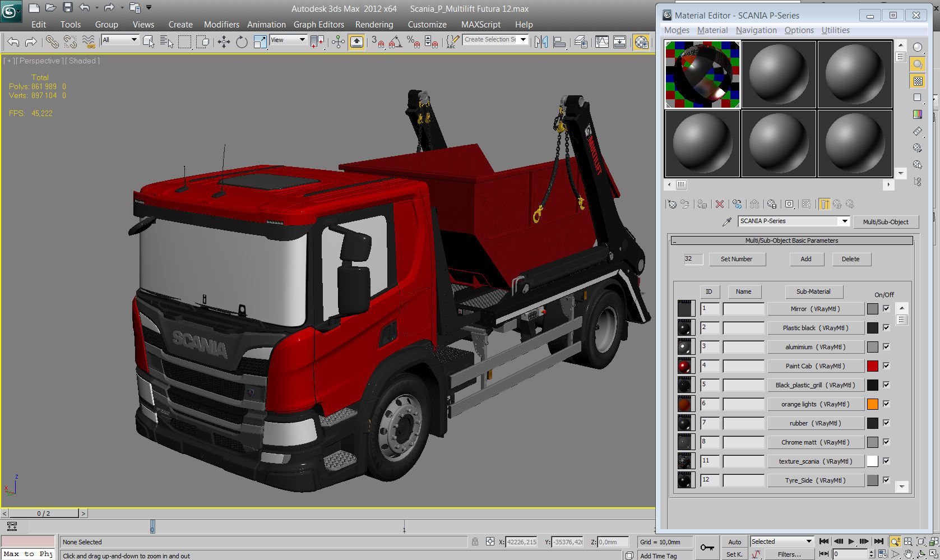This screenshot has height=560, width=940.
Task: Click the Pan View hand icon
Action: pos(907,554)
